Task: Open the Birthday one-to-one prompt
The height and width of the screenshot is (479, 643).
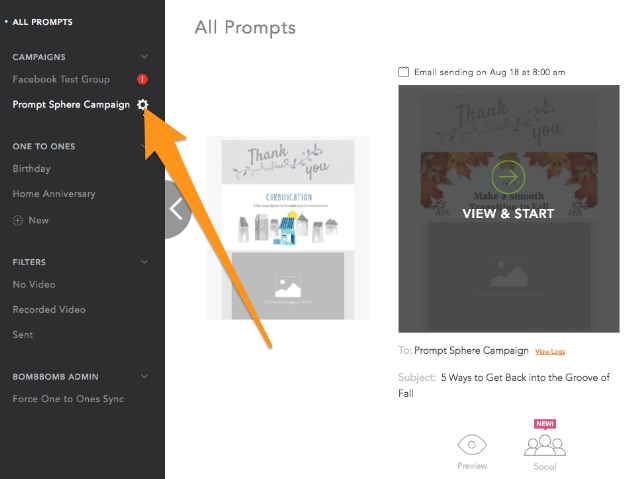Action: 32,169
